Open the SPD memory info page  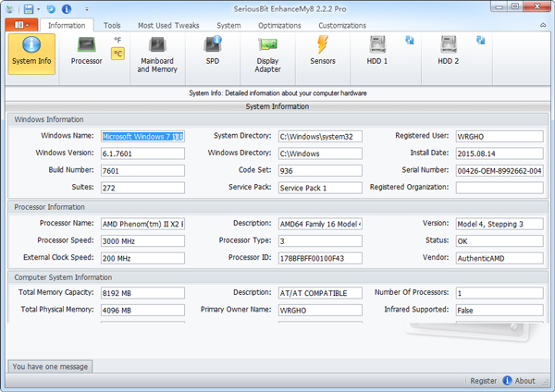[x=213, y=51]
